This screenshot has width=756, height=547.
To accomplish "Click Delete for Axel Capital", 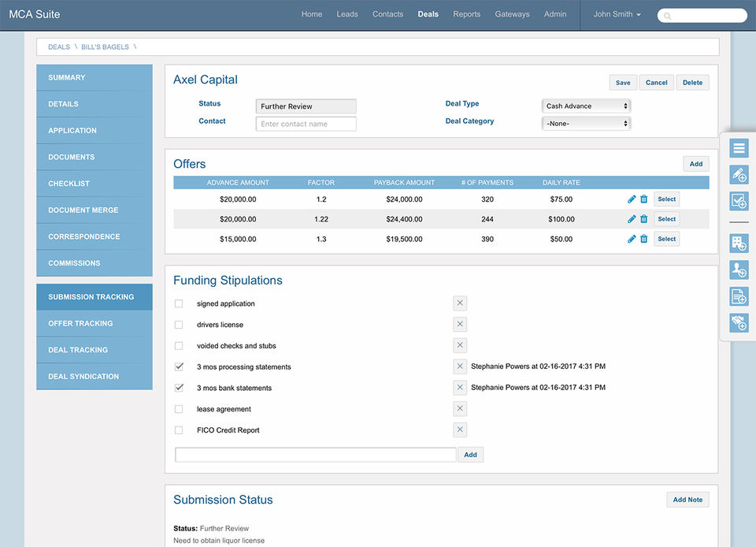I will (x=692, y=83).
